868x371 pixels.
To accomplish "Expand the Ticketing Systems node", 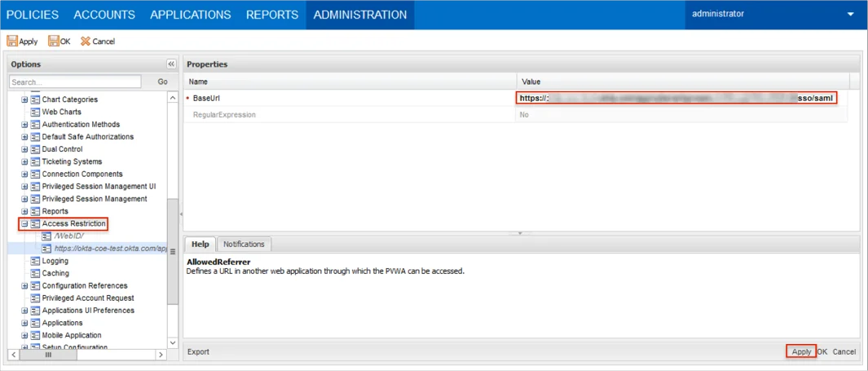I will 24,161.
